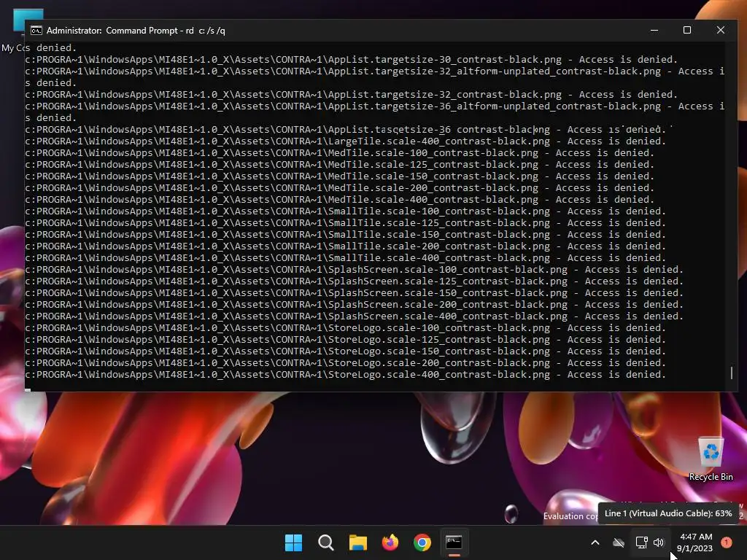Open the notification badge showing 1
The height and width of the screenshot is (560, 747).
pyautogui.click(x=727, y=542)
